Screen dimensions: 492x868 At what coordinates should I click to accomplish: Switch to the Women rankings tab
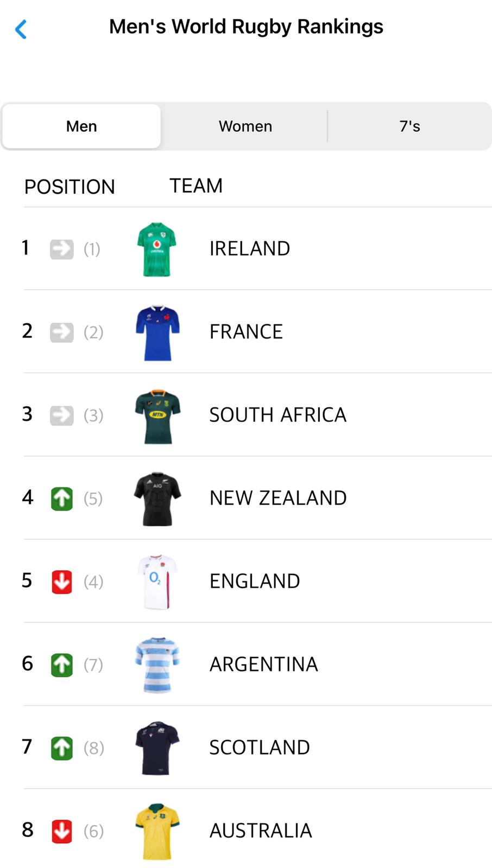(x=245, y=126)
